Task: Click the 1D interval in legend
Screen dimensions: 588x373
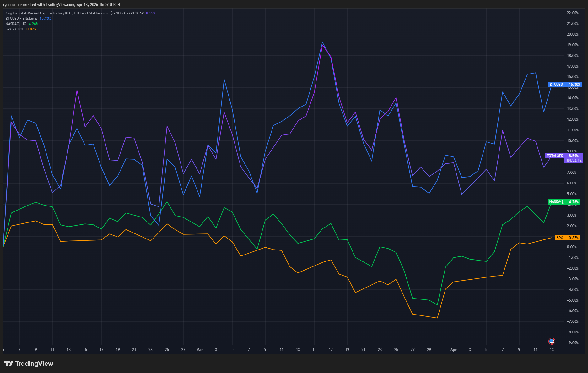Action: (118, 13)
